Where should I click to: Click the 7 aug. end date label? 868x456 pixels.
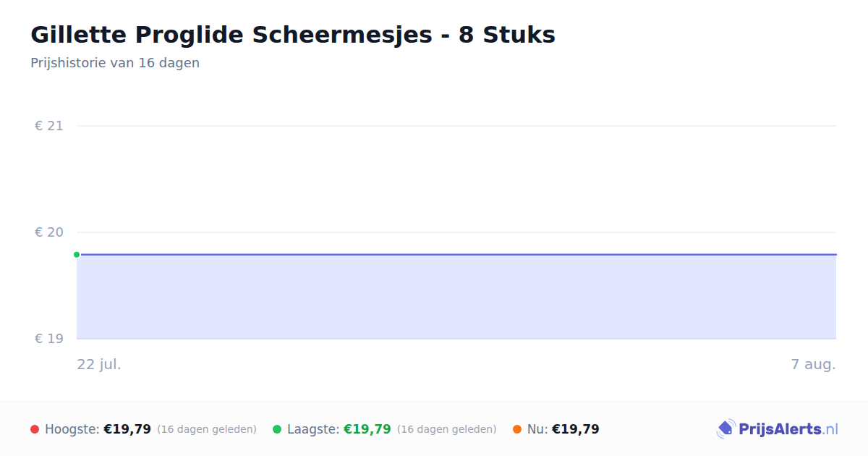point(813,364)
